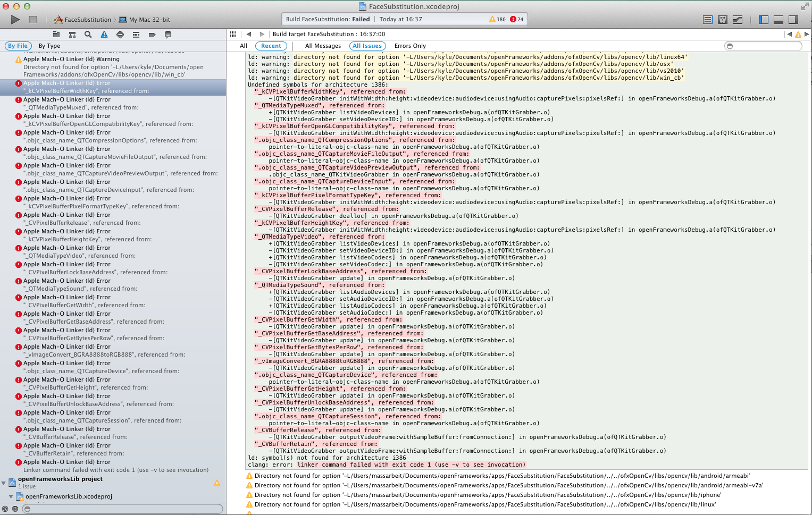Select the _kCVPixelBufferOpenGLCompatibilityKey error

[x=113, y=120]
